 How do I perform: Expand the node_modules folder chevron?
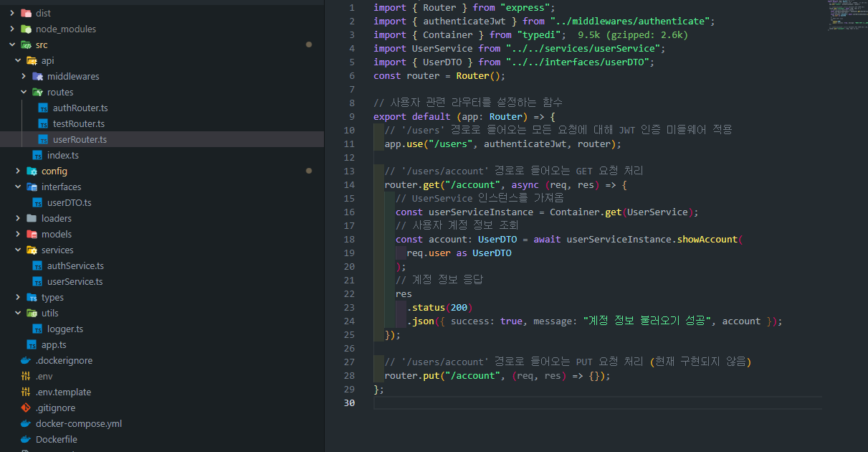[12, 29]
